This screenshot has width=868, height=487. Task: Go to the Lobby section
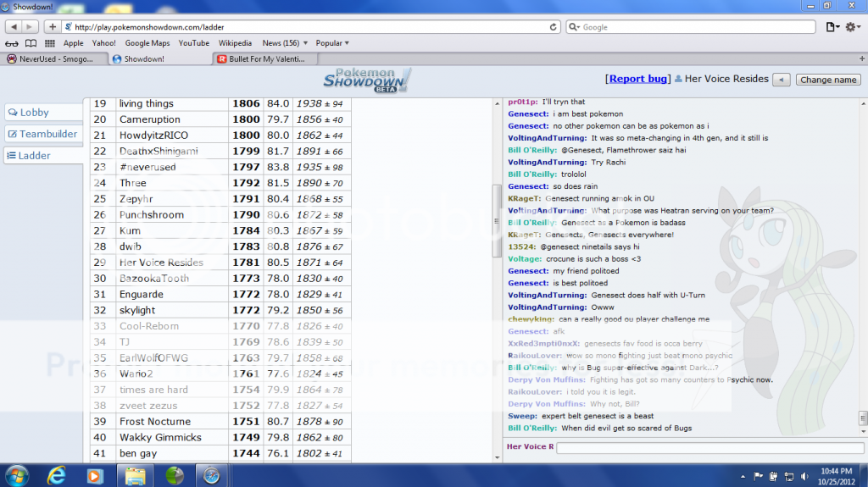click(34, 113)
